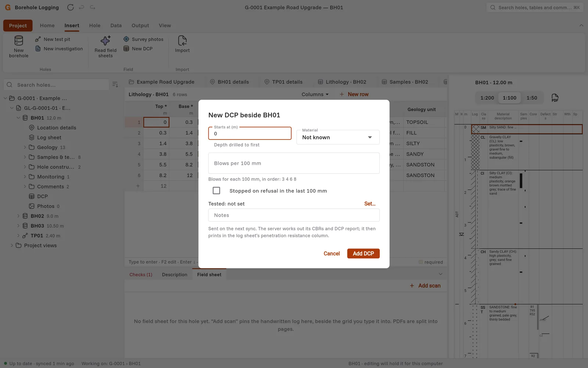Image resolution: width=588 pixels, height=368 pixels.
Task: Open the Material dropdown
Action: 338,137
